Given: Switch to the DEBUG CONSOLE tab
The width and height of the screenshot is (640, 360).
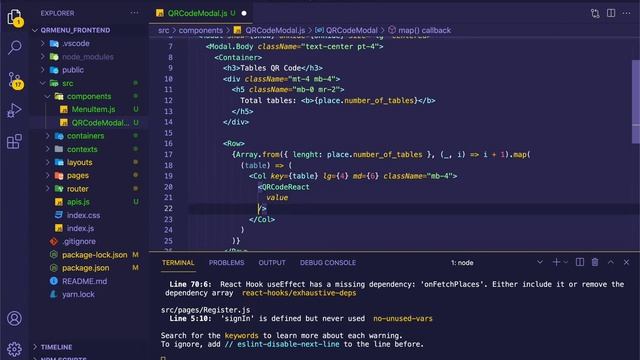Looking at the screenshot, I should 328,262.
